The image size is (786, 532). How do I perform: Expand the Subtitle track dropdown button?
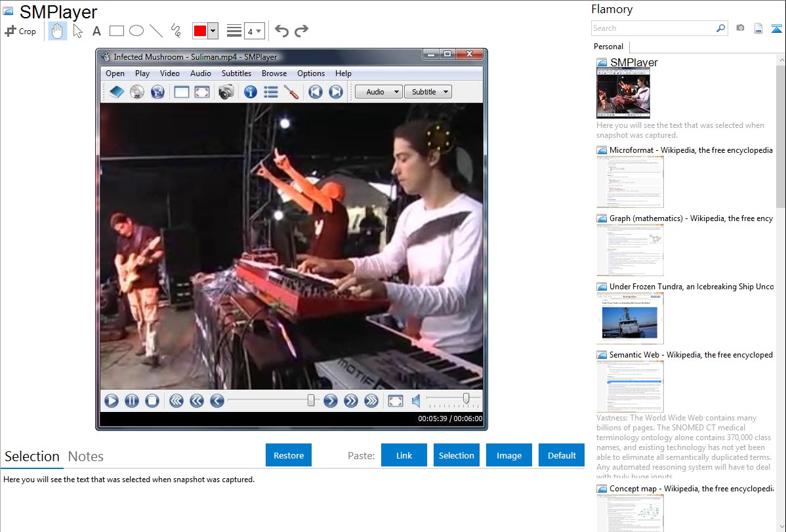[x=428, y=92]
